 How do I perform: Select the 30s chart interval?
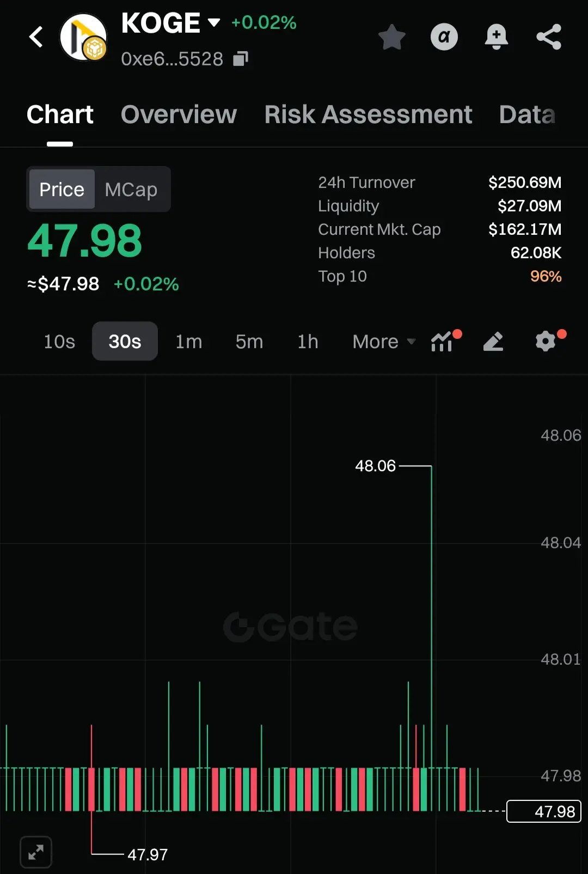125,341
